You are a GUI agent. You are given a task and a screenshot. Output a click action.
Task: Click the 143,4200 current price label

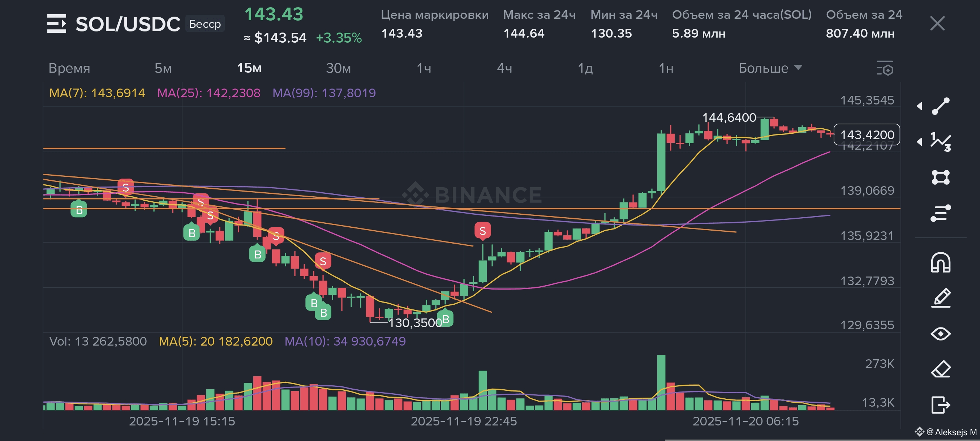[867, 135]
